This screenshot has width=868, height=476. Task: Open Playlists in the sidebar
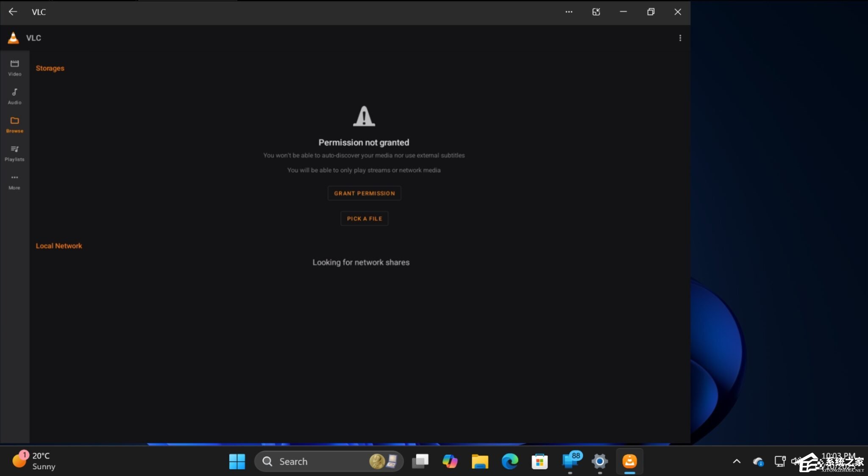pos(14,153)
